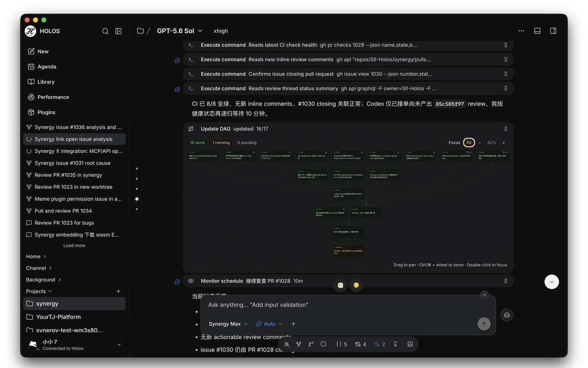
Task: Open the Plugins page
Action: (74, 112)
